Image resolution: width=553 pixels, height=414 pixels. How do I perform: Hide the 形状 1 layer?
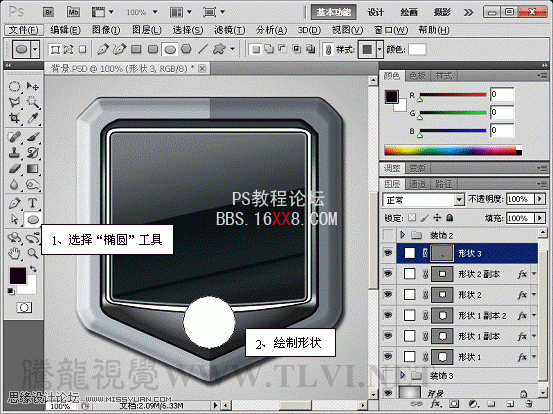pyautogui.click(x=388, y=357)
